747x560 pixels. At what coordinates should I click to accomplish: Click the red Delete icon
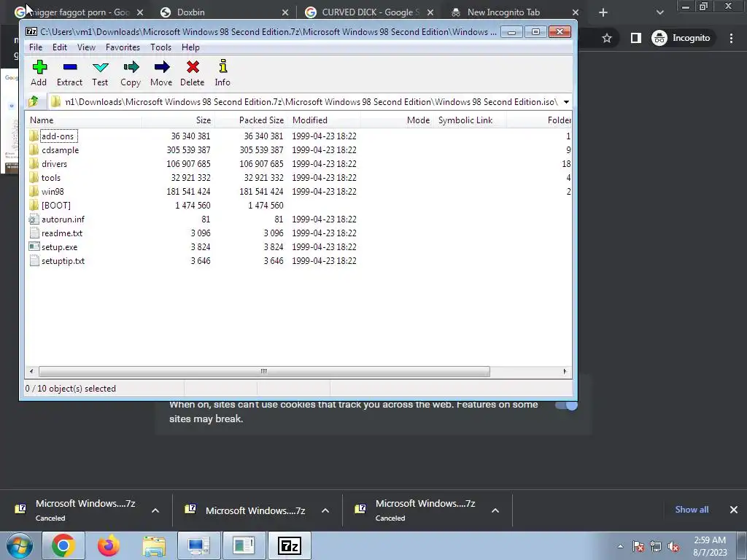pos(193,67)
